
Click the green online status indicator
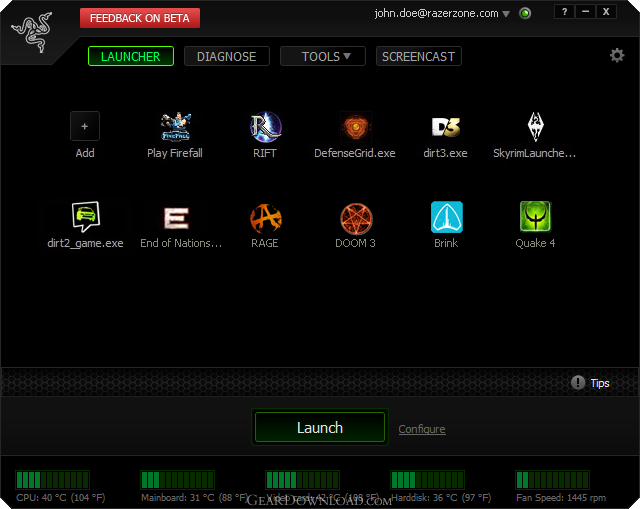coord(525,13)
